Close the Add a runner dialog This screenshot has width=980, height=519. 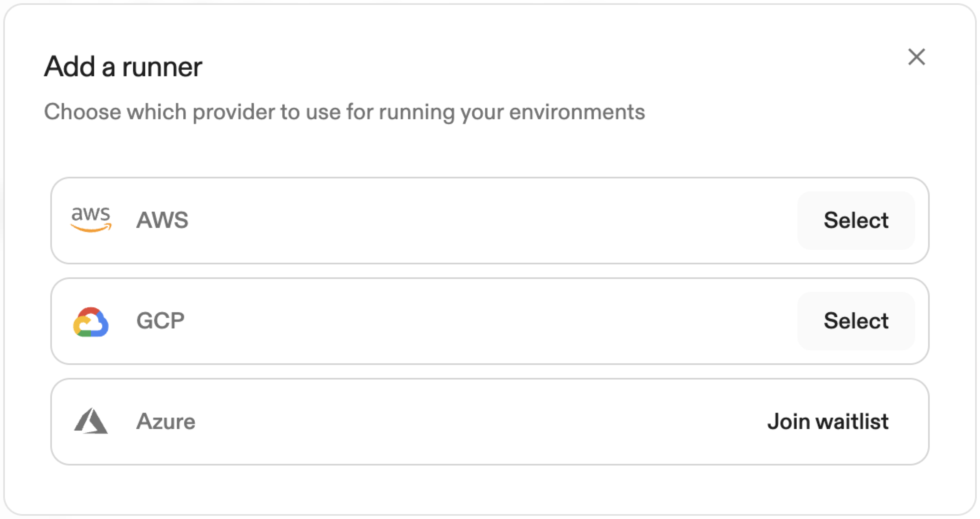coord(916,57)
